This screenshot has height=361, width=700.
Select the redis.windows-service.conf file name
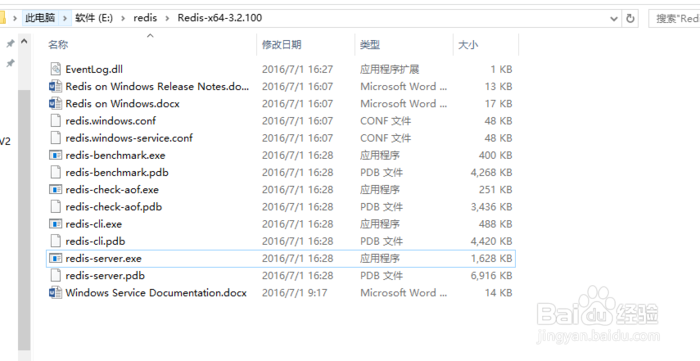(129, 138)
